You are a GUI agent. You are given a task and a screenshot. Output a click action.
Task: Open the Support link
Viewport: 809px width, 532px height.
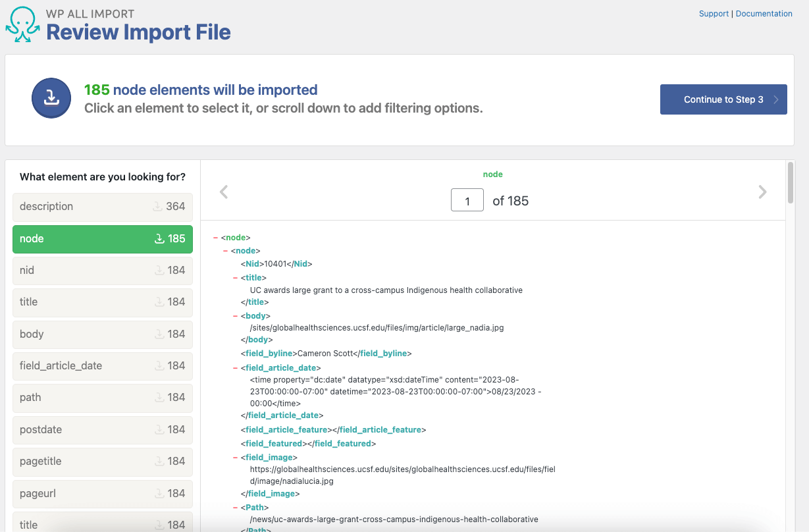pos(714,13)
